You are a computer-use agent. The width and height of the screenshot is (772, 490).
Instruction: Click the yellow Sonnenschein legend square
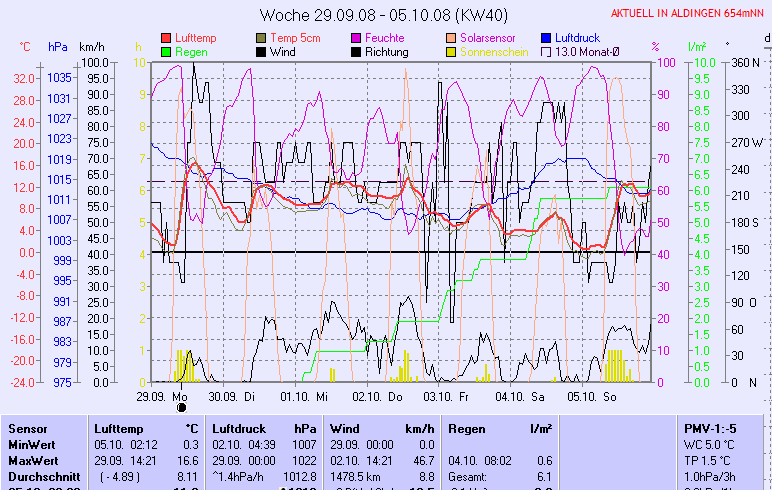tap(452, 52)
